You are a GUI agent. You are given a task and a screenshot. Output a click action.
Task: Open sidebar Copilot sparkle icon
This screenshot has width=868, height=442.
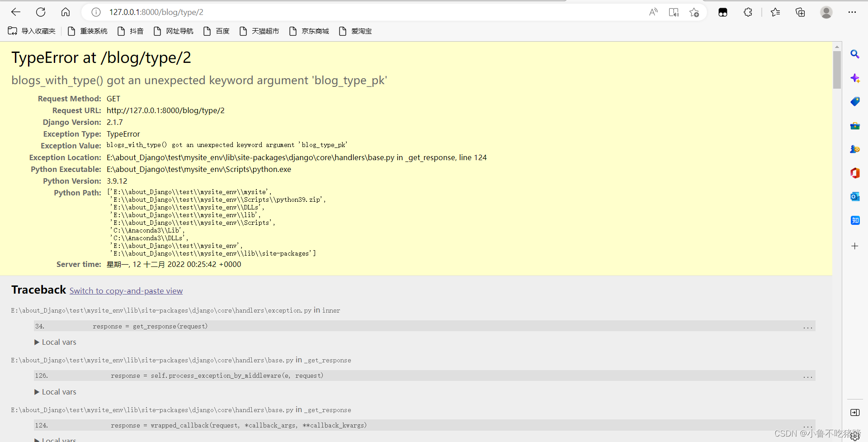click(x=855, y=78)
